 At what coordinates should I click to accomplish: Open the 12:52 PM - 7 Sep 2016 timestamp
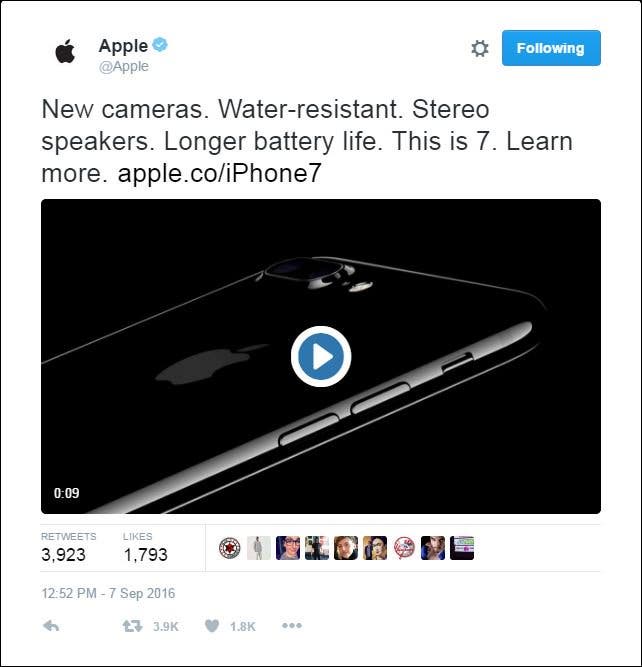coord(108,593)
